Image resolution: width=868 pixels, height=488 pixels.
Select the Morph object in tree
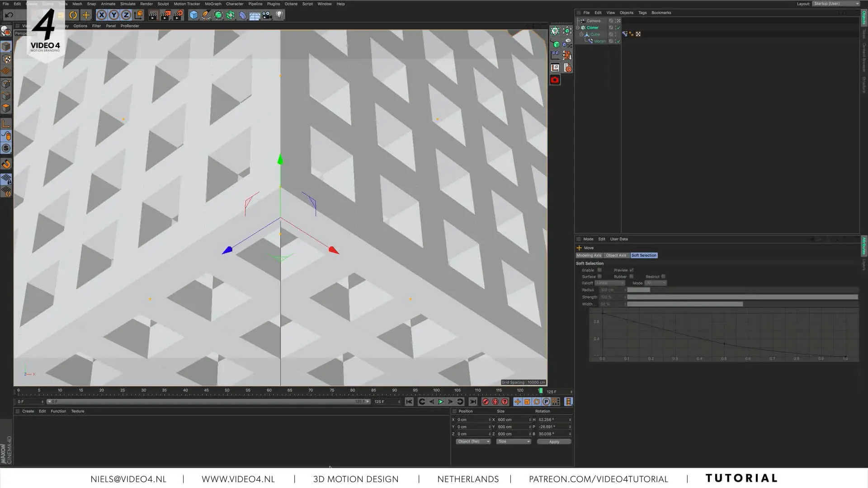pyautogui.click(x=600, y=41)
